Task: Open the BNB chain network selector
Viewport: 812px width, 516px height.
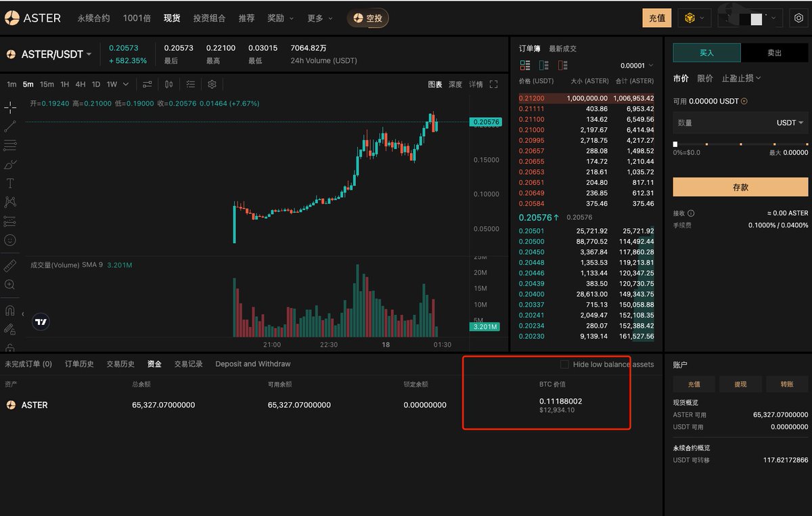Action: [x=694, y=18]
